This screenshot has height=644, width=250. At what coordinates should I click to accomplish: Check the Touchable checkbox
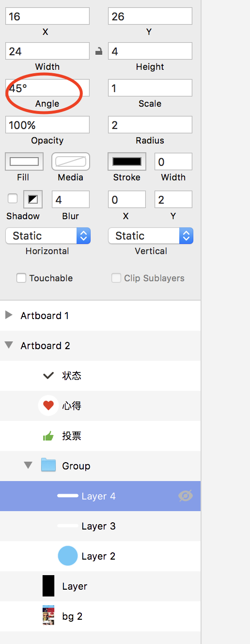[x=21, y=278]
